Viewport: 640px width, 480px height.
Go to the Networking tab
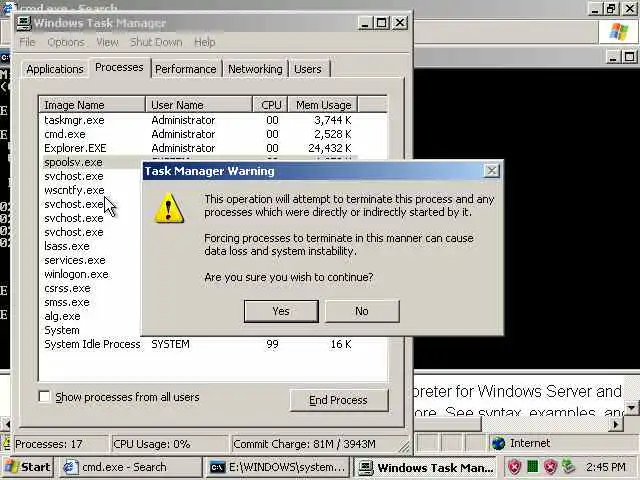pyautogui.click(x=255, y=69)
